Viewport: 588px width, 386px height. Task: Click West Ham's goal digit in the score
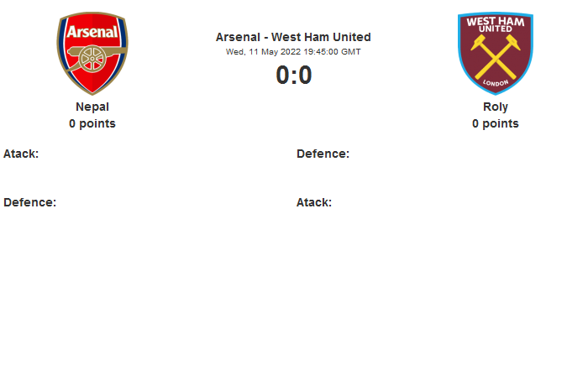point(304,76)
